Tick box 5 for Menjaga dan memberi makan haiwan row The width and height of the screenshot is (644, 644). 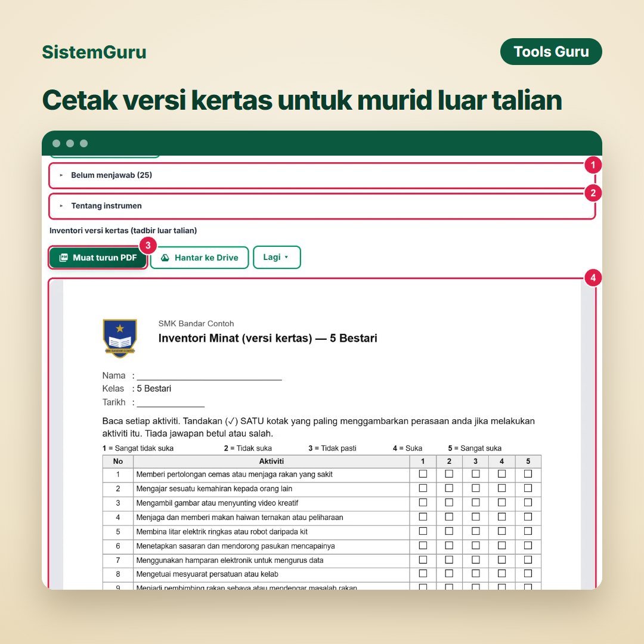coord(528,517)
